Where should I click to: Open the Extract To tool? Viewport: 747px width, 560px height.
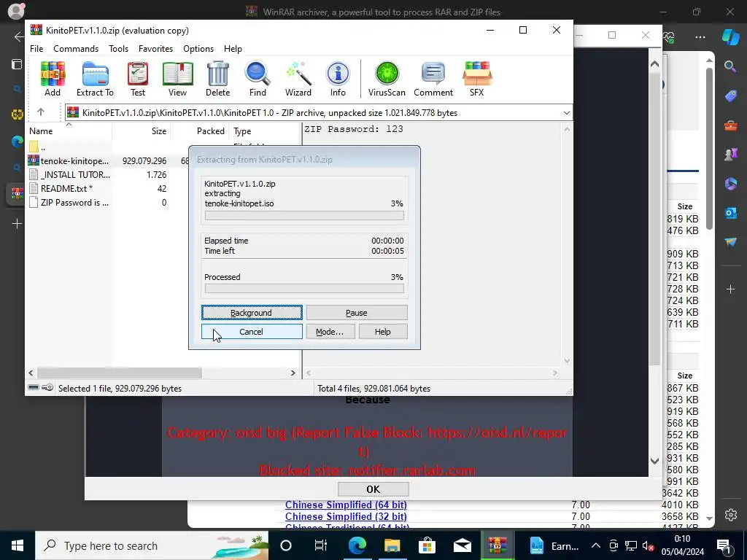point(95,79)
